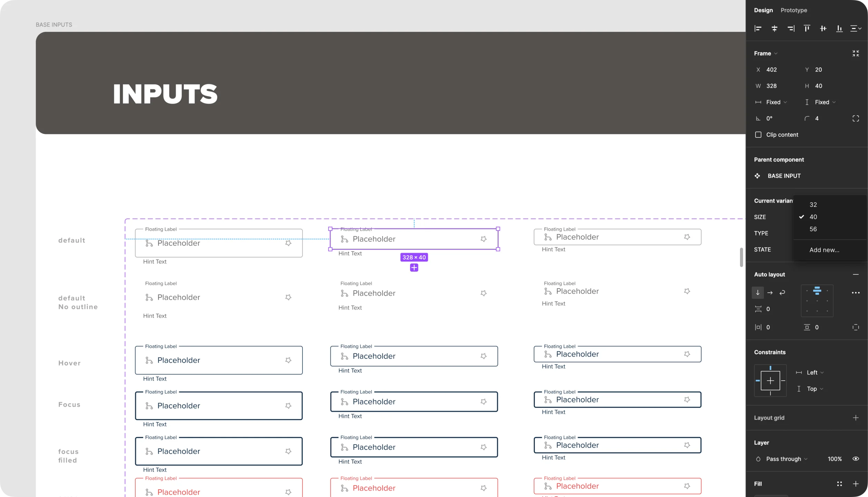The width and height of the screenshot is (868, 497).
Task: Expand the horizontal Left constraint dropdown
Action: point(815,372)
